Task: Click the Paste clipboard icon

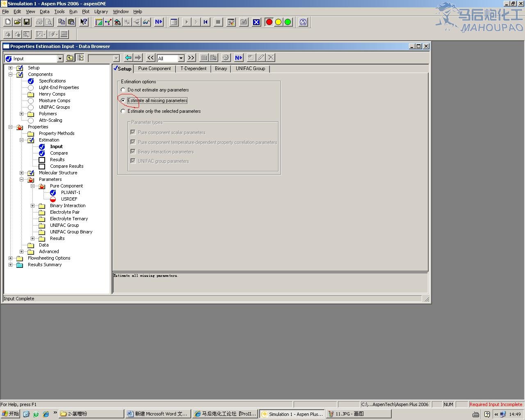Action: click(71, 22)
